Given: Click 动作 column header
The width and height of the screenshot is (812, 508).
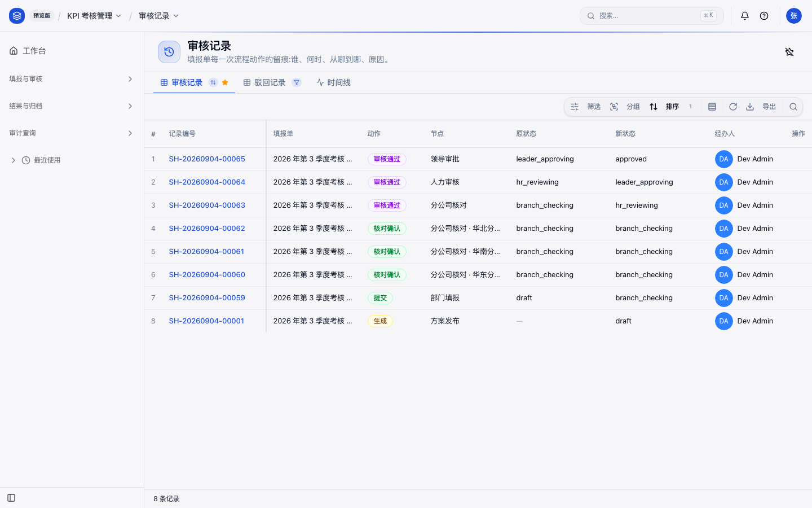Looking at the screenshot, I should 374,134.
